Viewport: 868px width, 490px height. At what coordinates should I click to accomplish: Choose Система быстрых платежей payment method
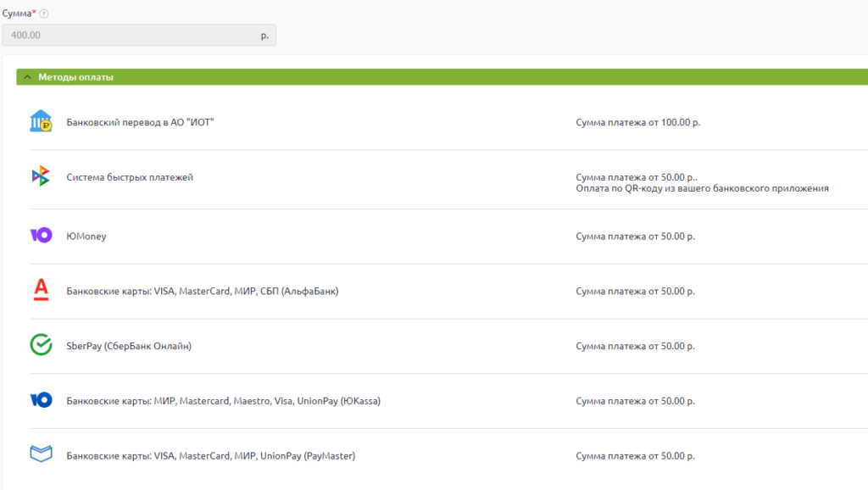pos(130,177)
